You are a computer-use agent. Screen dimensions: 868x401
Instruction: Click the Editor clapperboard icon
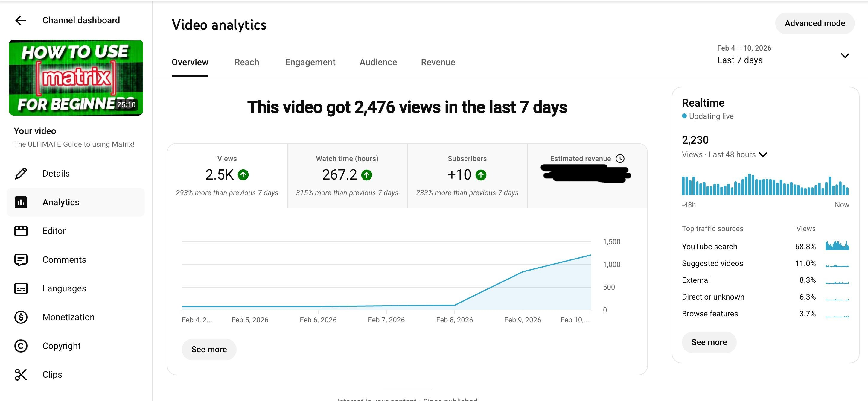point(21,231)
